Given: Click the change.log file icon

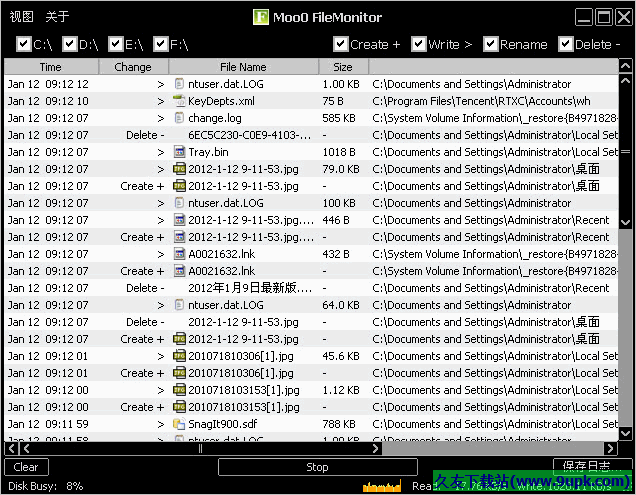Looking at the screenshot, I should [179, 118].
